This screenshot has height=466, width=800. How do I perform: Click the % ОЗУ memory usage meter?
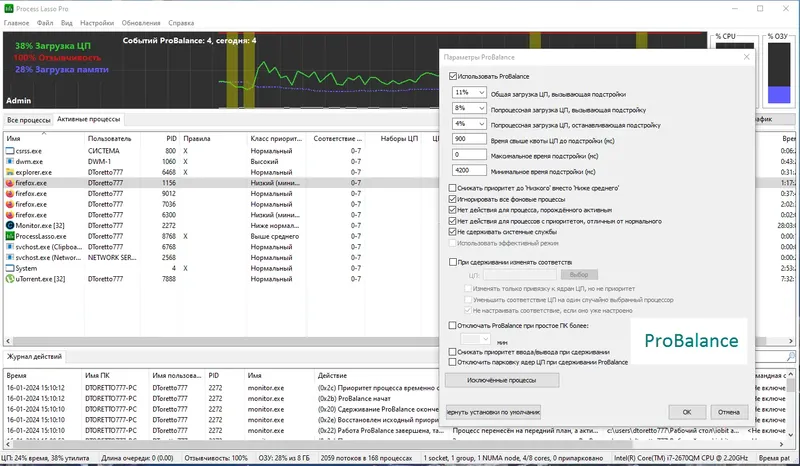pyautogui.click(x=779, y=73)
